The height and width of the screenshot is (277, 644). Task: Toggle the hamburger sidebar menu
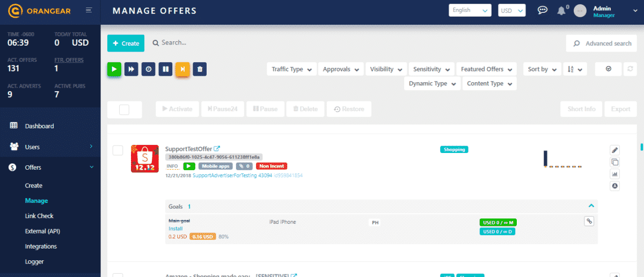89,10
